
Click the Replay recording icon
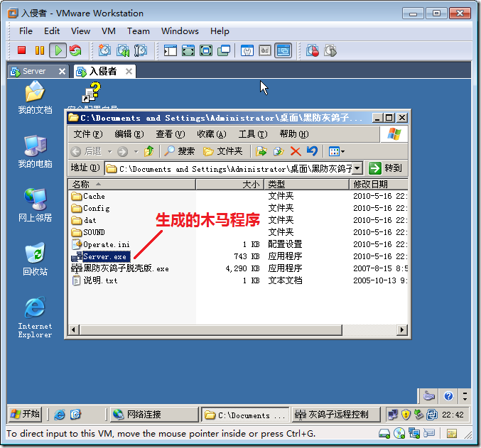(x=330, y=50)
